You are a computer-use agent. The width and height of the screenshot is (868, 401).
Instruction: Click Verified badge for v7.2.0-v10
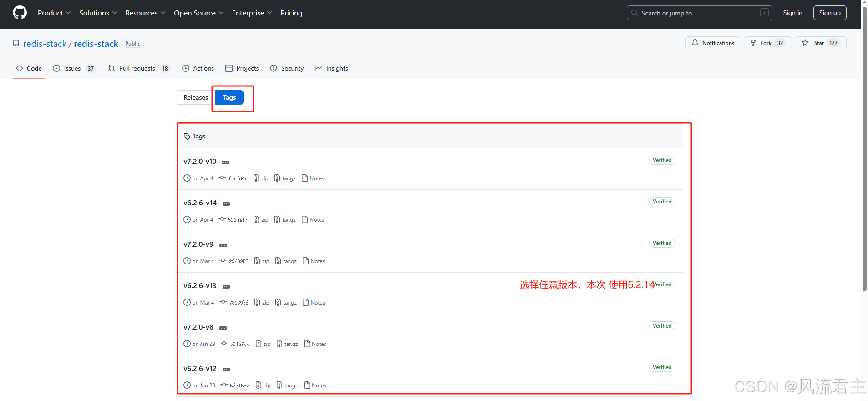(662, 160)
